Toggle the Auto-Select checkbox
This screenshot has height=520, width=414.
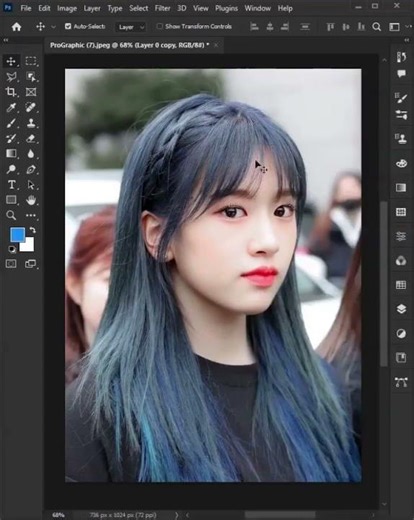pyautogui.click(x=68, y=26)
